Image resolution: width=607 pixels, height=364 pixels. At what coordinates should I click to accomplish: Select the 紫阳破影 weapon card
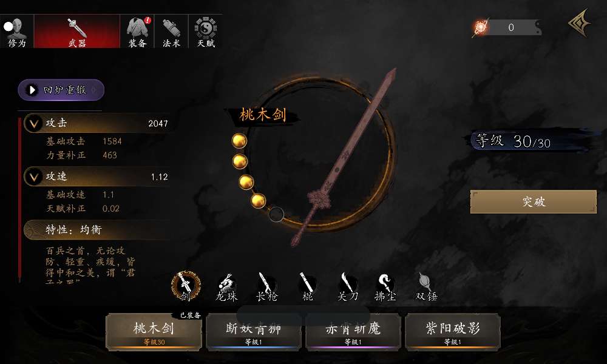coord(453,332)
